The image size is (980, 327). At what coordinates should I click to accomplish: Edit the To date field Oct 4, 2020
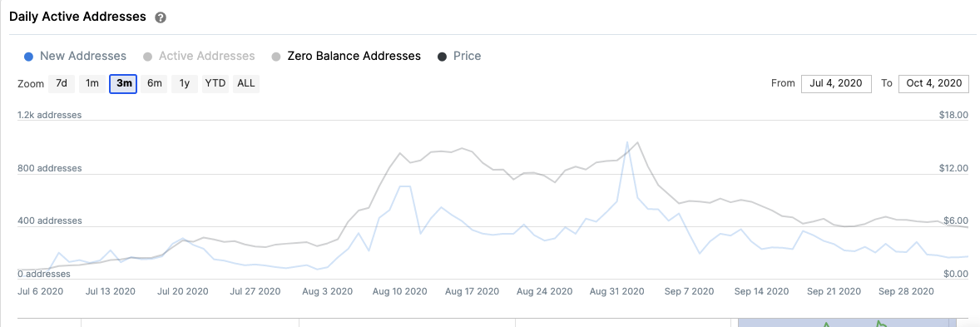(933, 84)
